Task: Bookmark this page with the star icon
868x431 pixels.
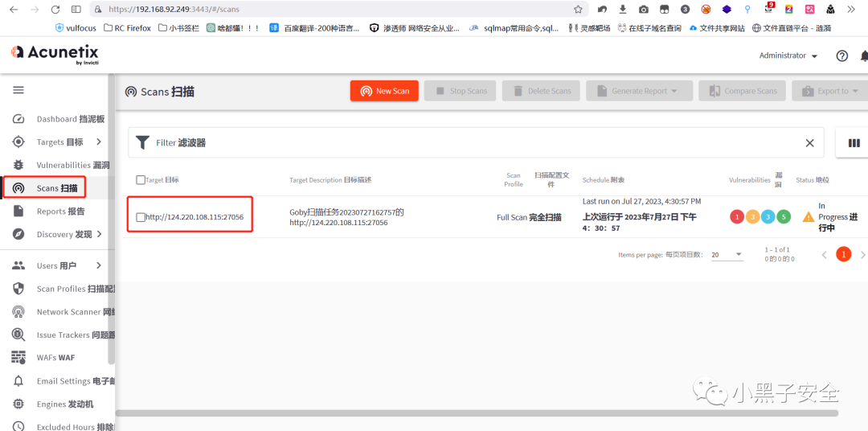Action: point(578,10)
